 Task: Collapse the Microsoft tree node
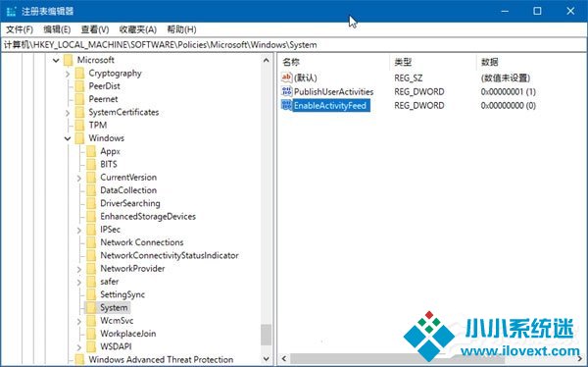pos(56,60)
